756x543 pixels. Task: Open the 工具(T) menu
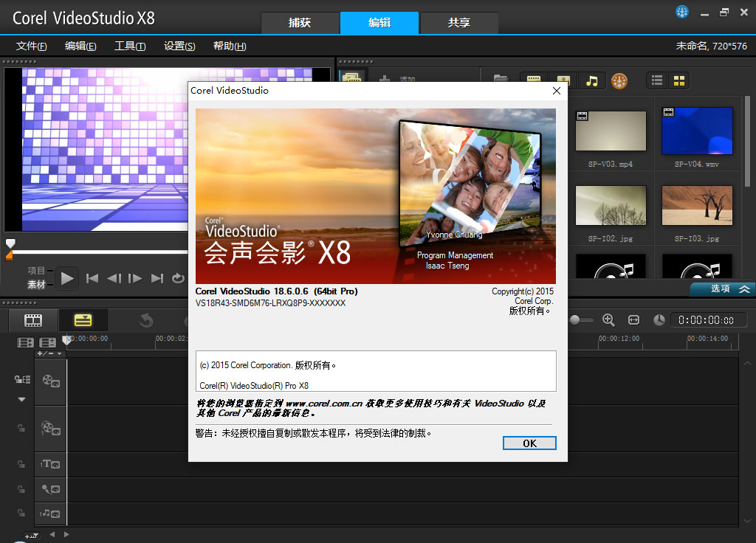tap(130, 46)
